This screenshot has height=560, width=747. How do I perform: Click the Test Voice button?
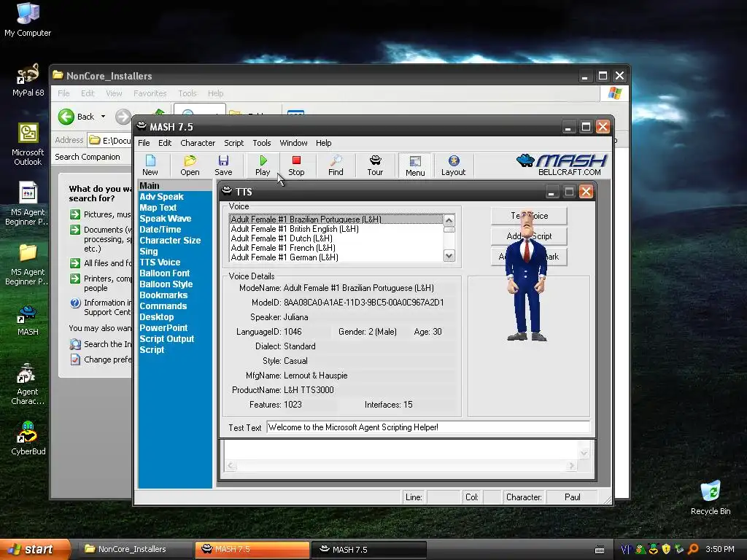click(529, 216)
